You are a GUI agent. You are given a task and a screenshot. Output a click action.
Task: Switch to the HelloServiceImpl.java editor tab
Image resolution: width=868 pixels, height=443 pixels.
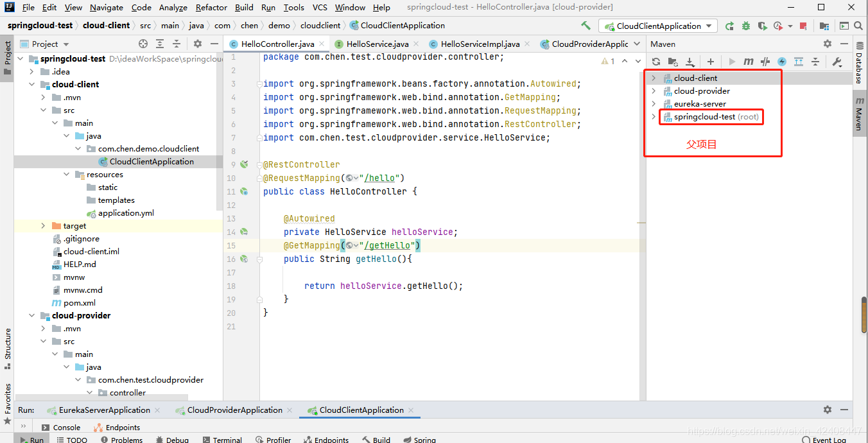click(480, 44)
